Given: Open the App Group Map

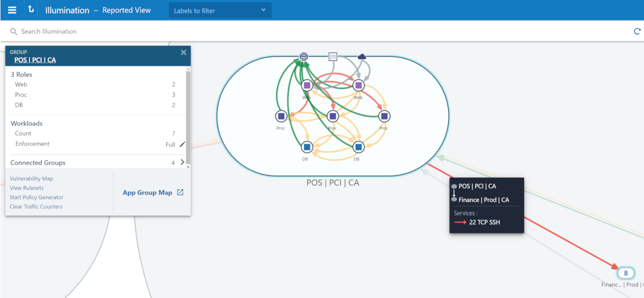Looking at the screenshot, I should tap(147, 193).
